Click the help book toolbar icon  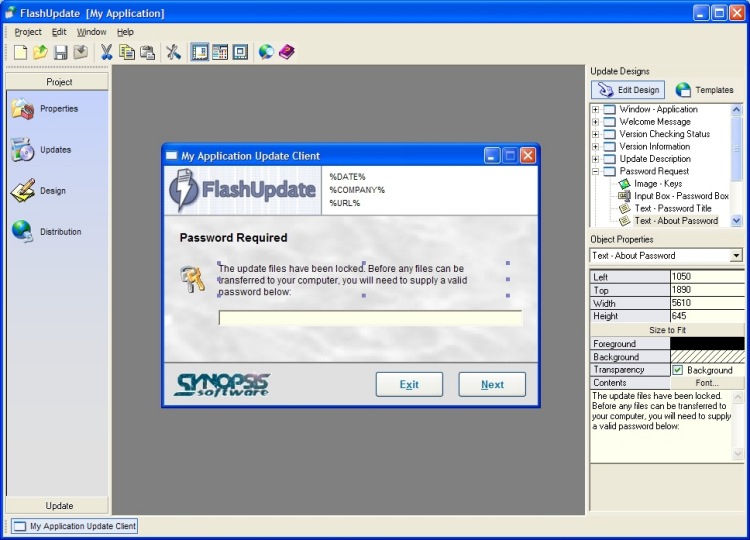pos(287,52)
